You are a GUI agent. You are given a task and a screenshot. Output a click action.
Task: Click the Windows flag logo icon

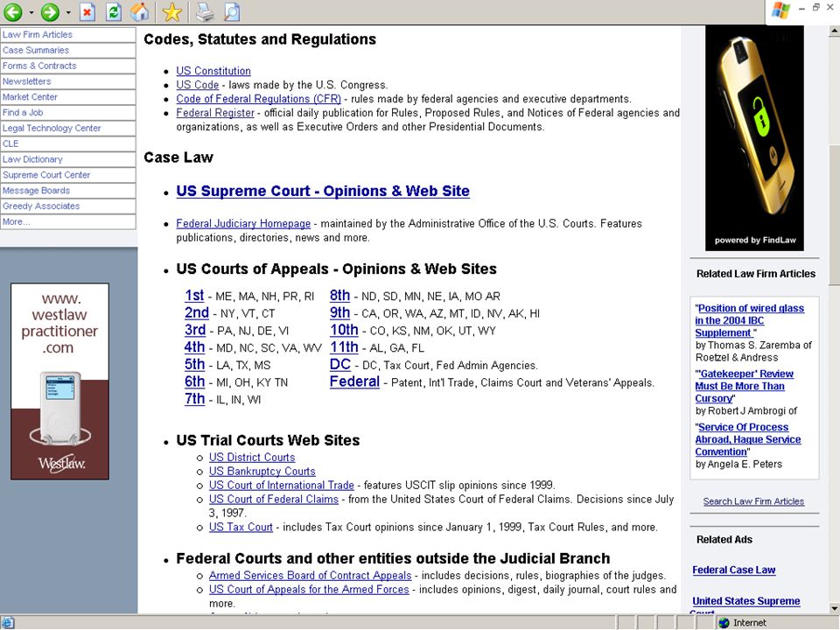point(780,10)
